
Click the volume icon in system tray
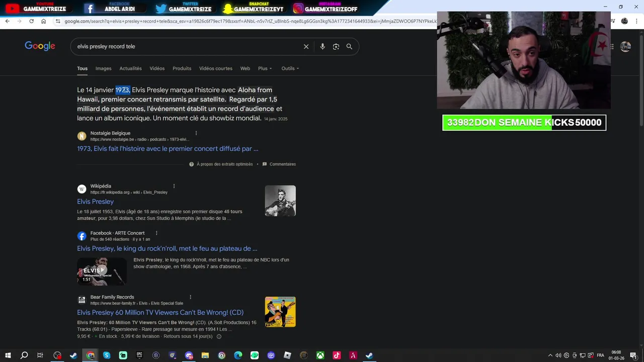pos(558,355)
